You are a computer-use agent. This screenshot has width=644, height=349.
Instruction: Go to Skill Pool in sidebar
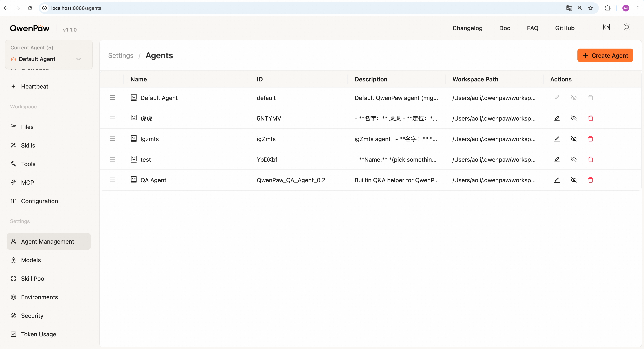click(x=33, y=279)
